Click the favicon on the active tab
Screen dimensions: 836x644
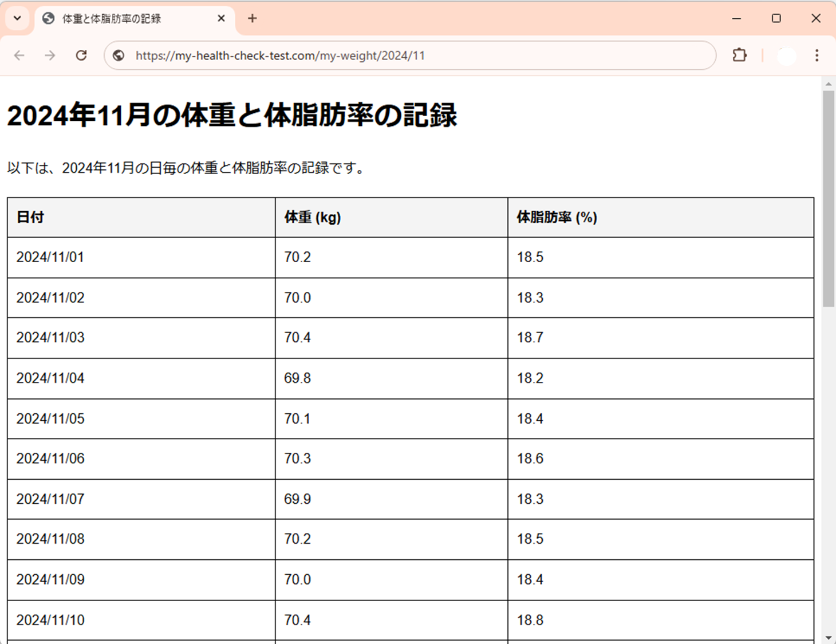(x=48, y=18)
